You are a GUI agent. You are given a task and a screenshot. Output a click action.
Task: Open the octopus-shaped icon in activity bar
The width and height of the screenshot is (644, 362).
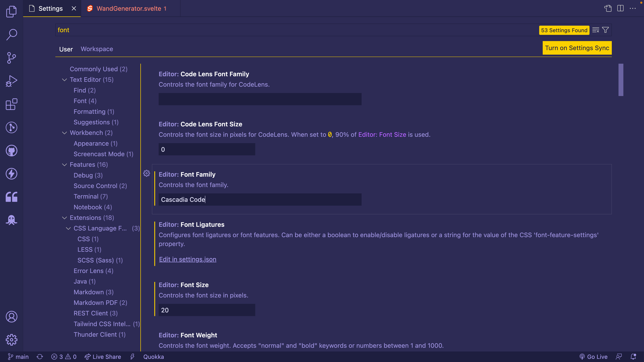(x=12, y=220)
